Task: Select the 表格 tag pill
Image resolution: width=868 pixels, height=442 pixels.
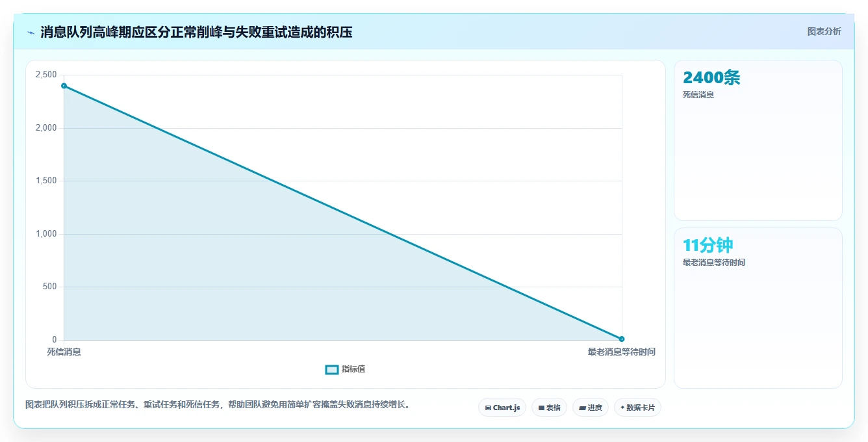Action: point(549,408)
